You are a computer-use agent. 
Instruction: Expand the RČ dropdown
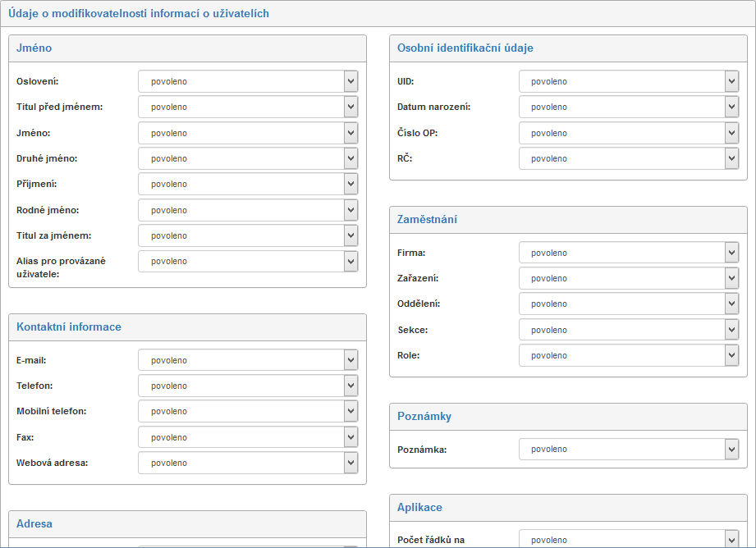(x=629, y=158)
